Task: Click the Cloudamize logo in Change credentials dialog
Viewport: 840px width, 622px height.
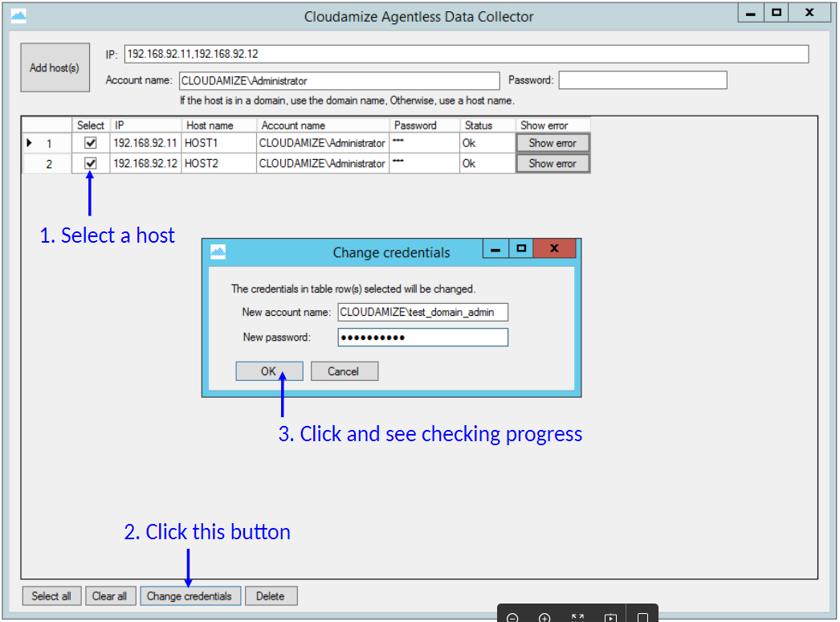Action: (x=218, y=252)
